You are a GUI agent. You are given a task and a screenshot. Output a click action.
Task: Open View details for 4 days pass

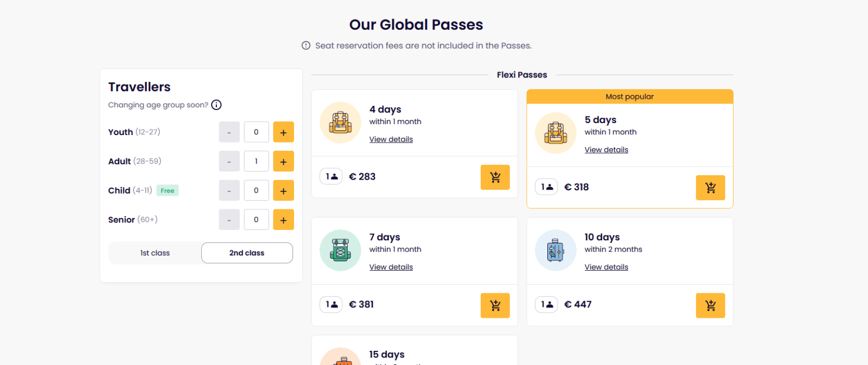391,139
